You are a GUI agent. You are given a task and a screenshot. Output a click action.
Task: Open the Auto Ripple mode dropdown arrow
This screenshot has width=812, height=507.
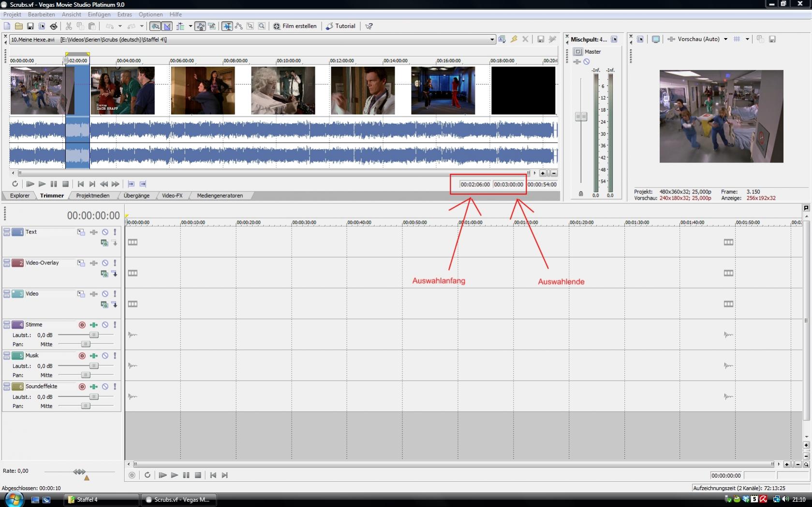191,26
